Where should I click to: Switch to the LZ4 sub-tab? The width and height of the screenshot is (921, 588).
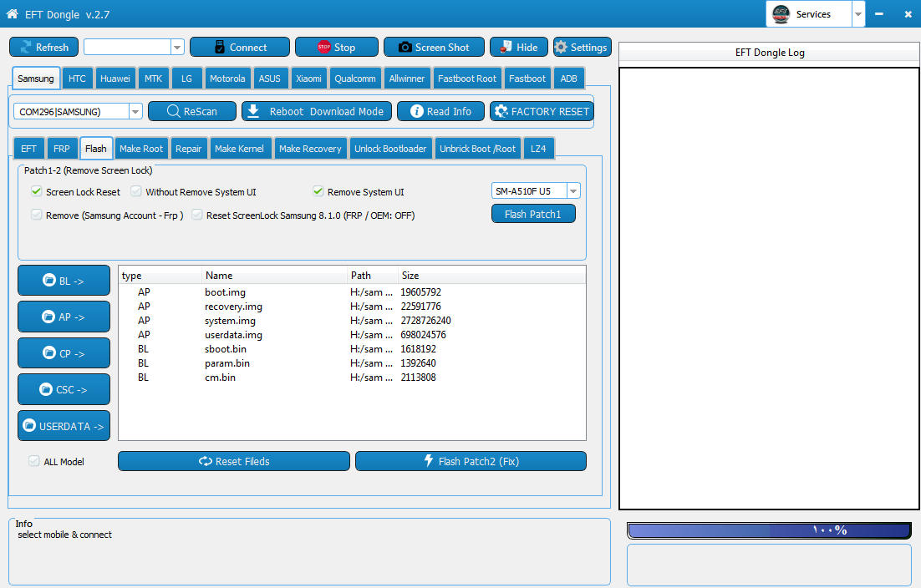pos(538,149)
